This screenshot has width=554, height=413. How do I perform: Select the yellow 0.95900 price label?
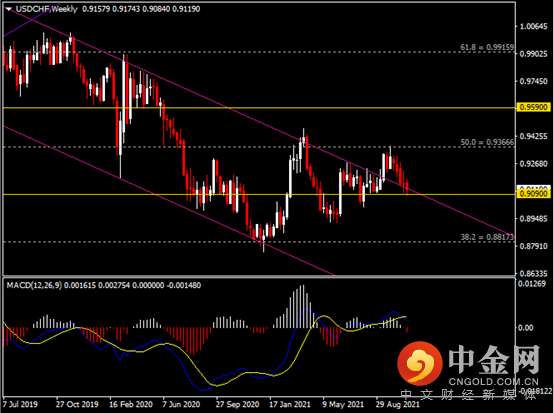coord(534,107)
